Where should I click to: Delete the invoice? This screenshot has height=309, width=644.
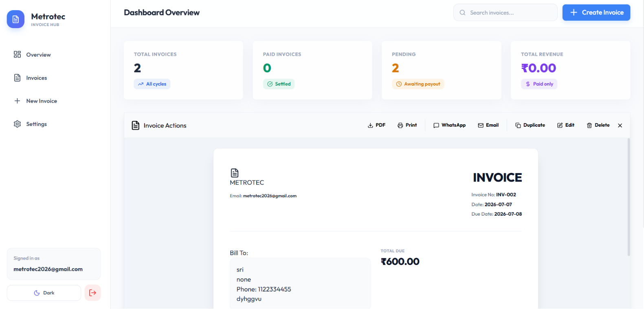click(598, 125)
